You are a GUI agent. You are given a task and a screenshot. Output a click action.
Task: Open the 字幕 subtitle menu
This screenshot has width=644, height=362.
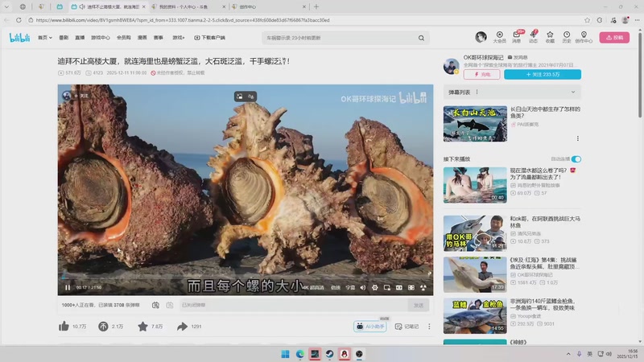point(350,288)
